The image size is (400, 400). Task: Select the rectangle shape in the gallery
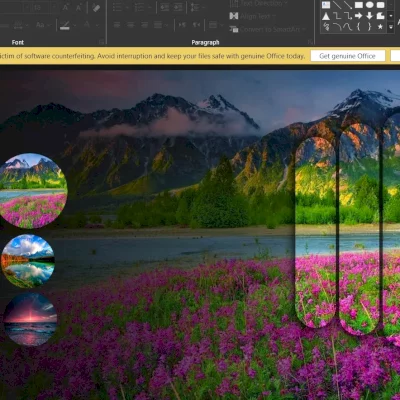click(x=359, y=5)
